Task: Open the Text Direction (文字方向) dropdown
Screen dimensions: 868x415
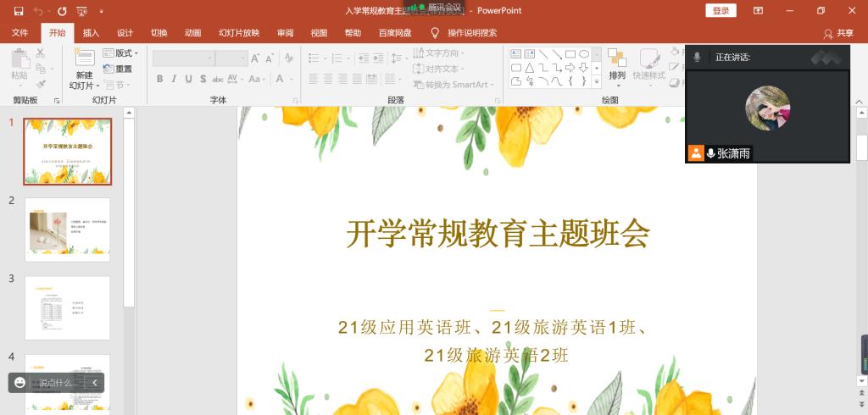Action: (438, 53)
